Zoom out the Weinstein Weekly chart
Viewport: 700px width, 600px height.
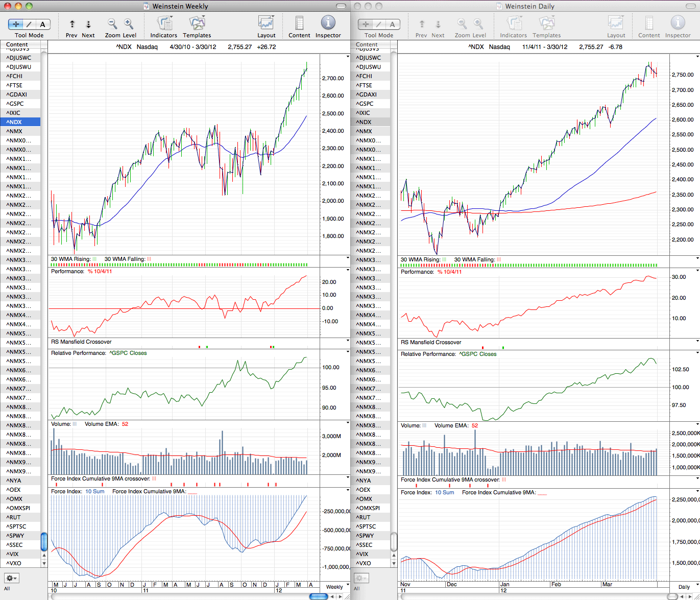[112, 23]
